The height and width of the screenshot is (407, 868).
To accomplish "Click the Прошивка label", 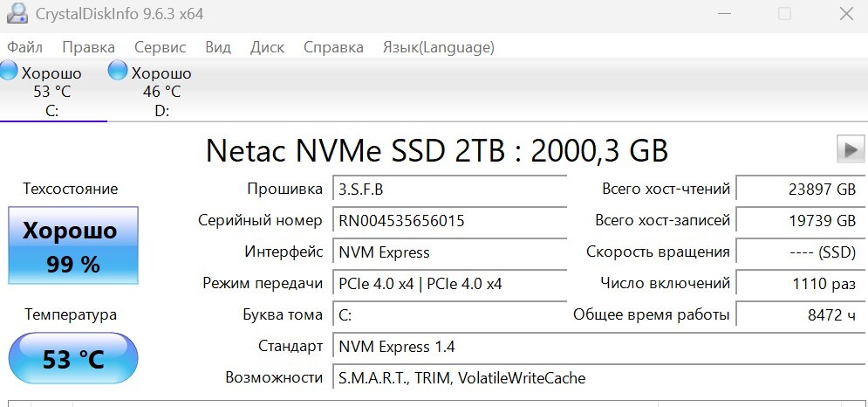I will [284, 189].
